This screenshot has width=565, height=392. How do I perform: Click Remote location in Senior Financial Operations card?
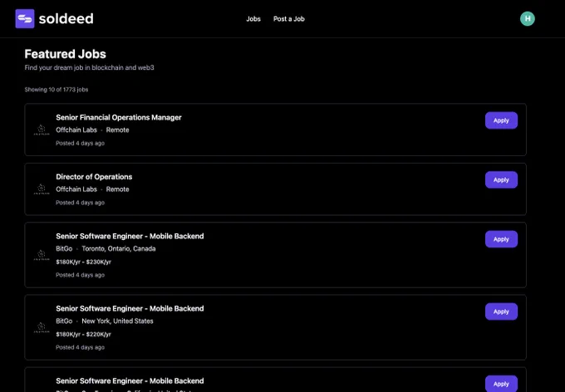117,130
